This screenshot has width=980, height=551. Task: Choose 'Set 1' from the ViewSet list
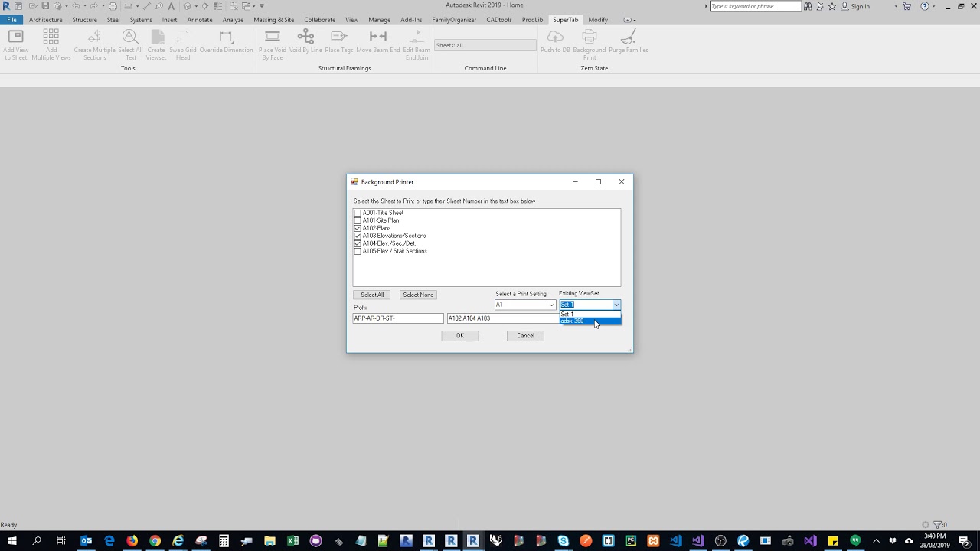point(590,314)
